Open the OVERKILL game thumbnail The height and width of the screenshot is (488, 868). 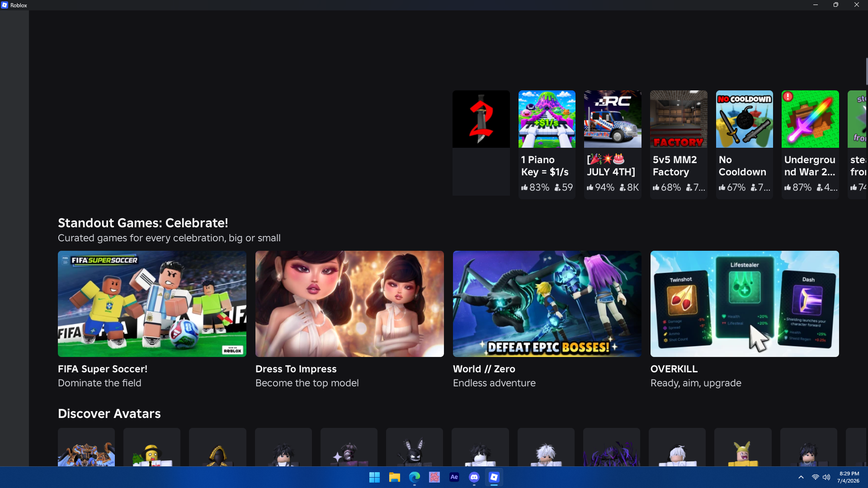[x=745, y=304]
